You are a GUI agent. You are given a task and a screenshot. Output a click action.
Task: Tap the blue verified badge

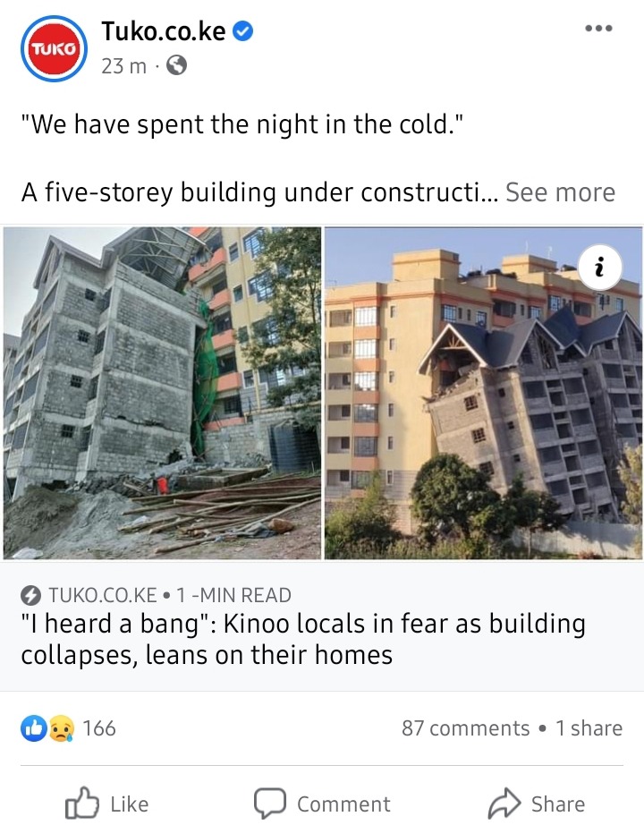point(243,31)
